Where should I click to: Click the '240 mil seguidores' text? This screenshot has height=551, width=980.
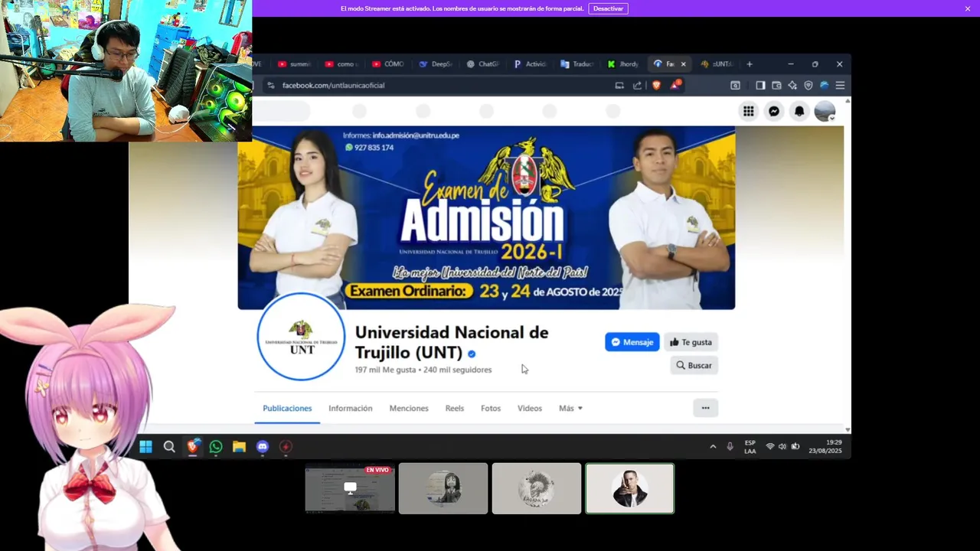pos(457,370)
